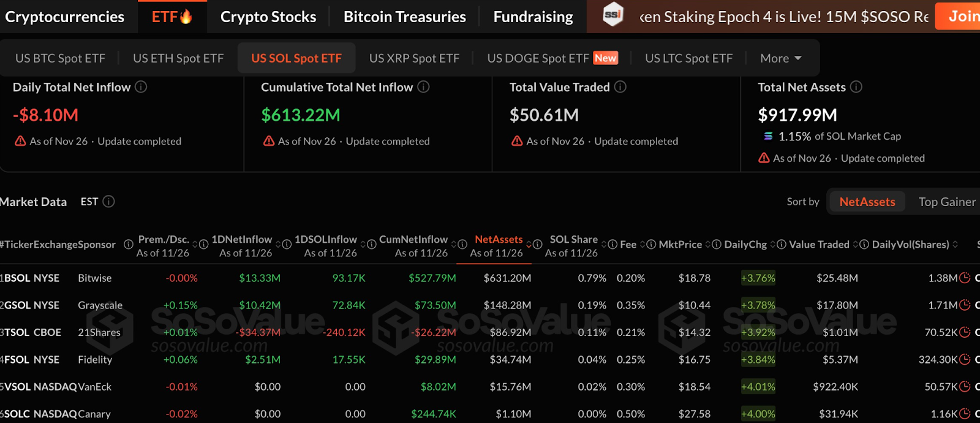Open the Staking Epoch 4 banner announcement
This screenshot has width=980, height=423.
click(x=784, y=17)
